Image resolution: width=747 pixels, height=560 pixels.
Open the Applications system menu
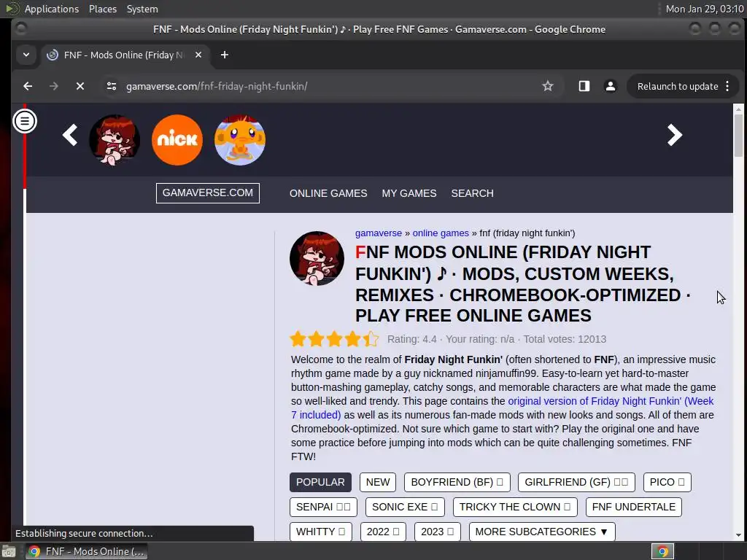point(52,9)
